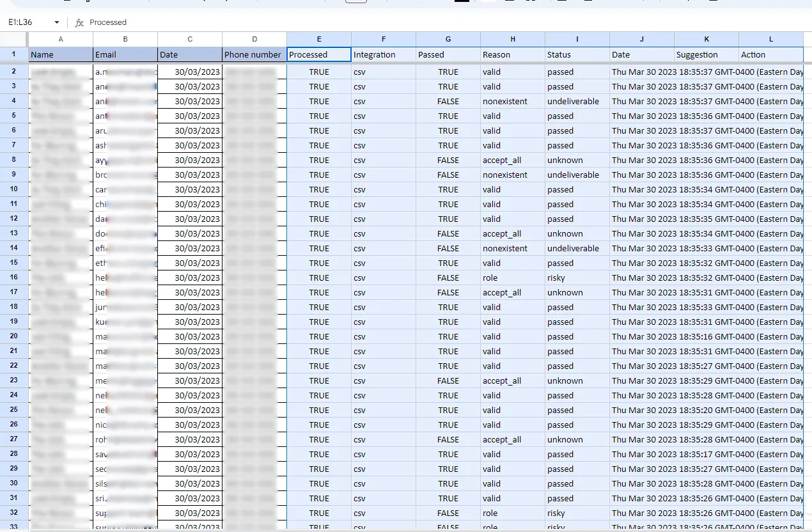The width and height of the screenshot is (812, 532).
Task: Select column A header
Action: (61, 39)
